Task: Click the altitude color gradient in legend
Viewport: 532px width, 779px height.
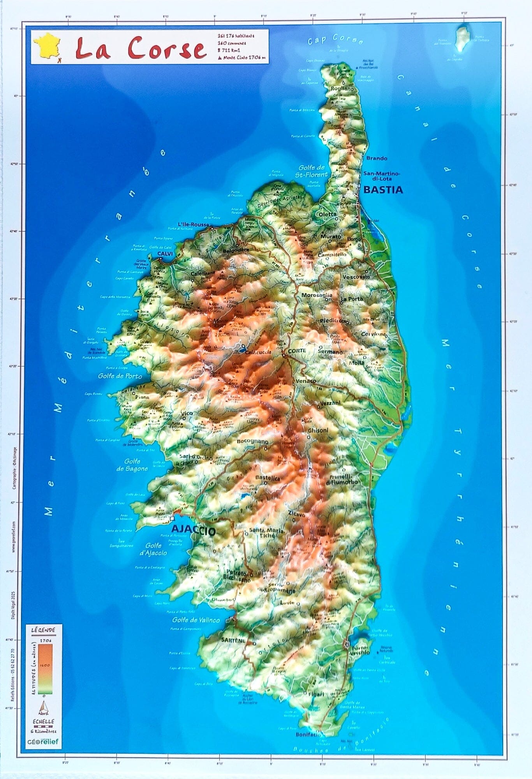Action: (x=45, y=669)
